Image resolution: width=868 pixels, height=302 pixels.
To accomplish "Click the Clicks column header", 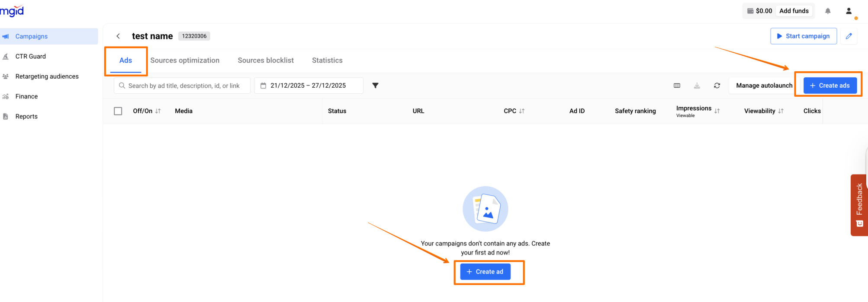I will tap(812, 111).
